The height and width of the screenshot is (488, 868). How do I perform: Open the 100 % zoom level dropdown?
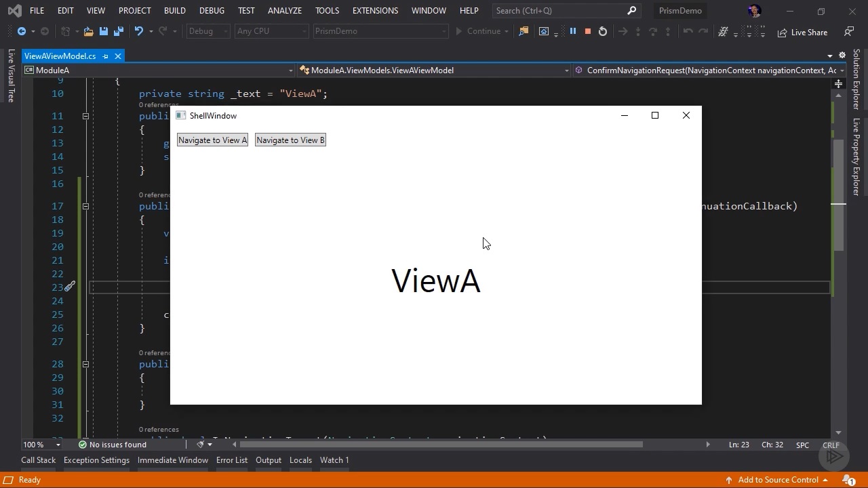point(58,445)
